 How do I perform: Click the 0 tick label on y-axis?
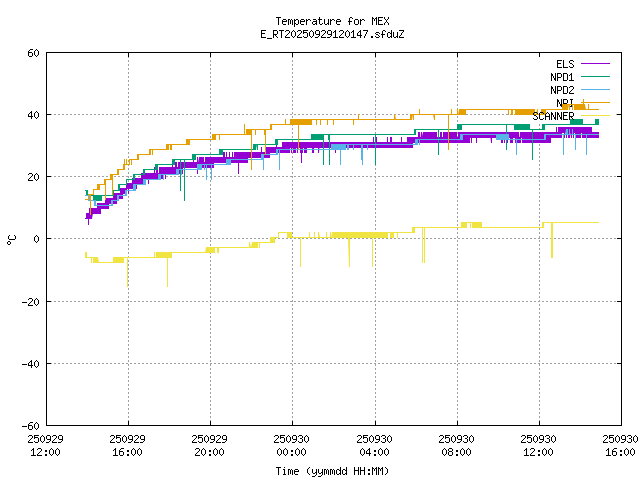37,239
